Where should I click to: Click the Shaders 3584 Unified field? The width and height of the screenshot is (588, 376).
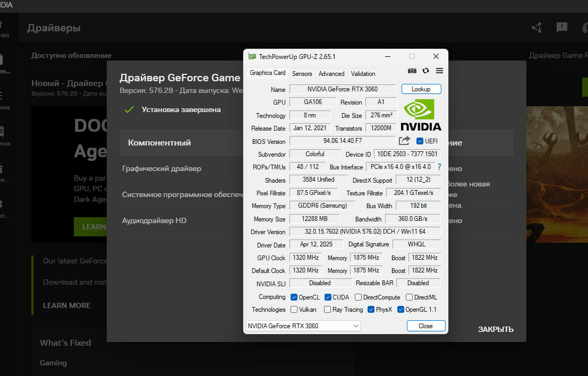(318, 179)
